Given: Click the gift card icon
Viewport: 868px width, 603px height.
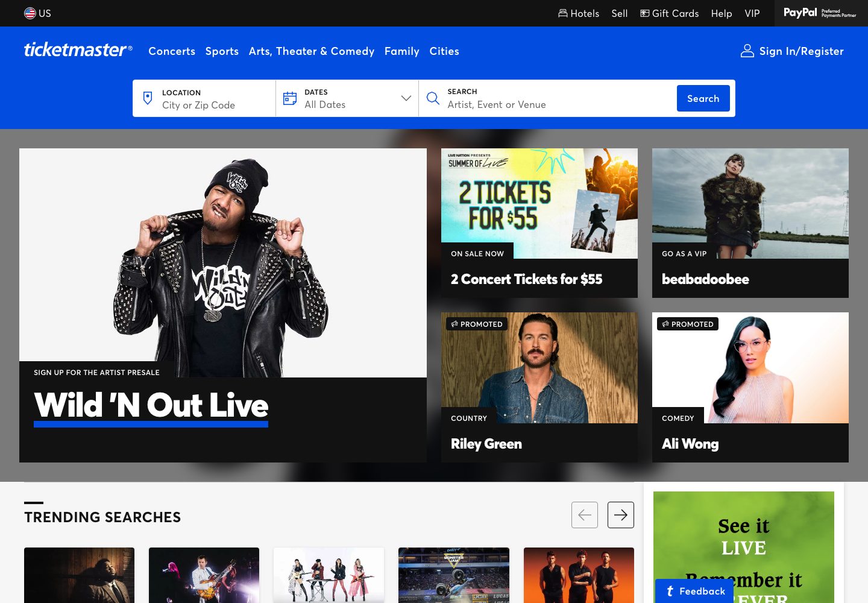Looking at the screenshot, I should [644, 13].
